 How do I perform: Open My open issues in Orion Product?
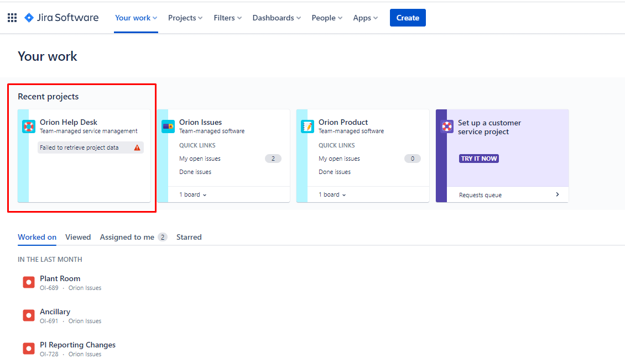[x=339, y=159]
